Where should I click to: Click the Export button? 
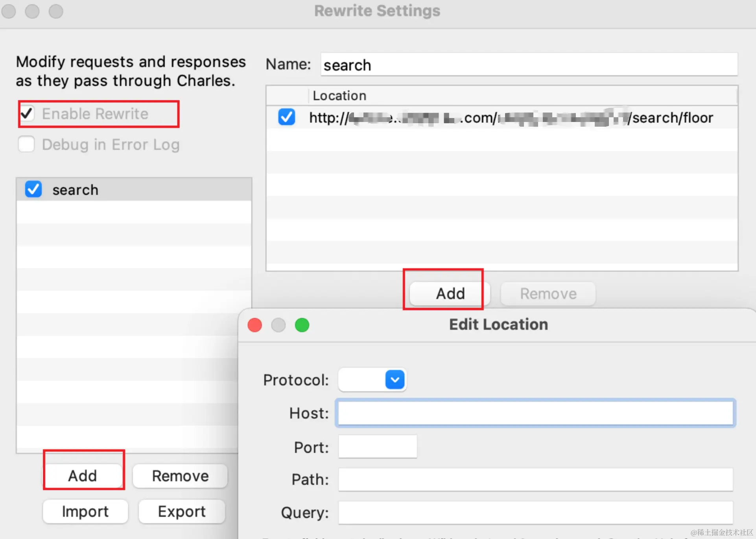181,511
